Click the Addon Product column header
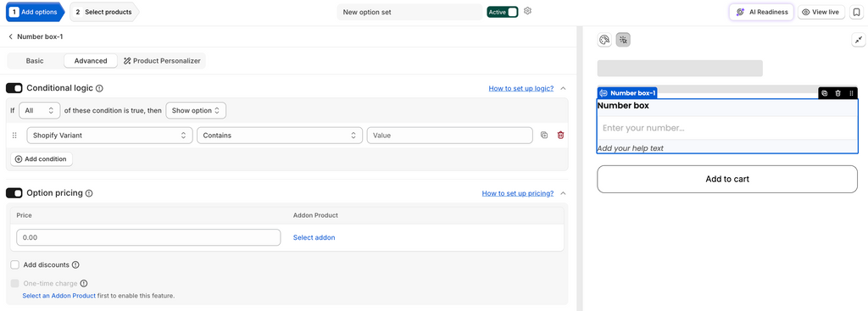Screen dimensions: 868x311 (315, 215)
